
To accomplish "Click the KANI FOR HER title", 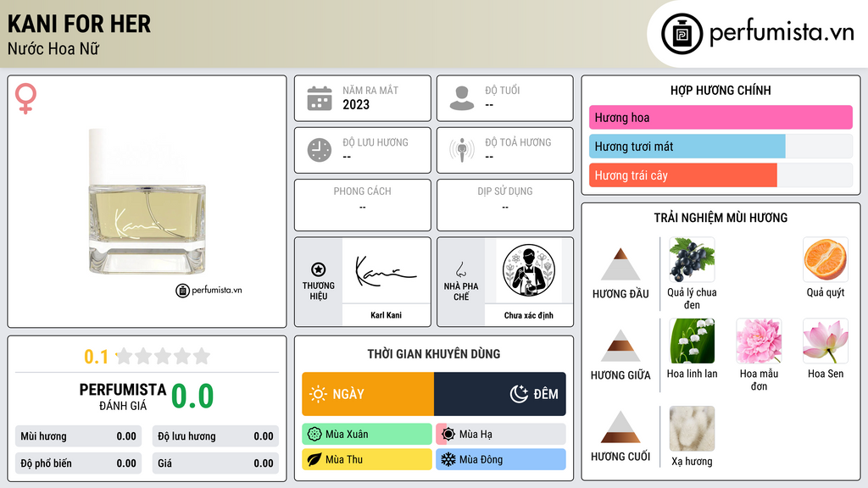I will pyautogui.click(x=79, y=24).
